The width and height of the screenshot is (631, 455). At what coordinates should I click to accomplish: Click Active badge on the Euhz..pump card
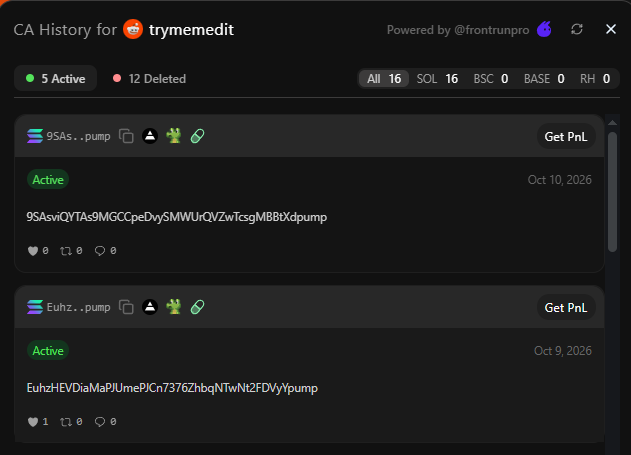(x=48, y=350)
